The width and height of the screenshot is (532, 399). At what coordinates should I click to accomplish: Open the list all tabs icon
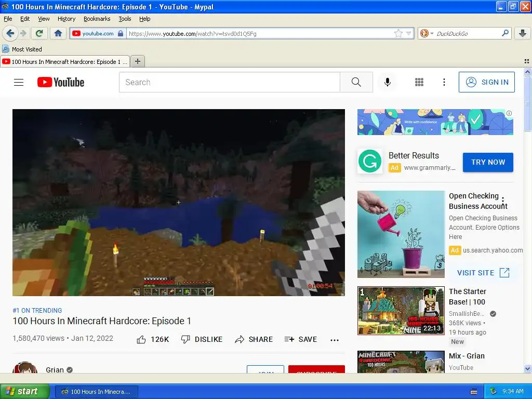pyautogui.click(x=527, y=61)
